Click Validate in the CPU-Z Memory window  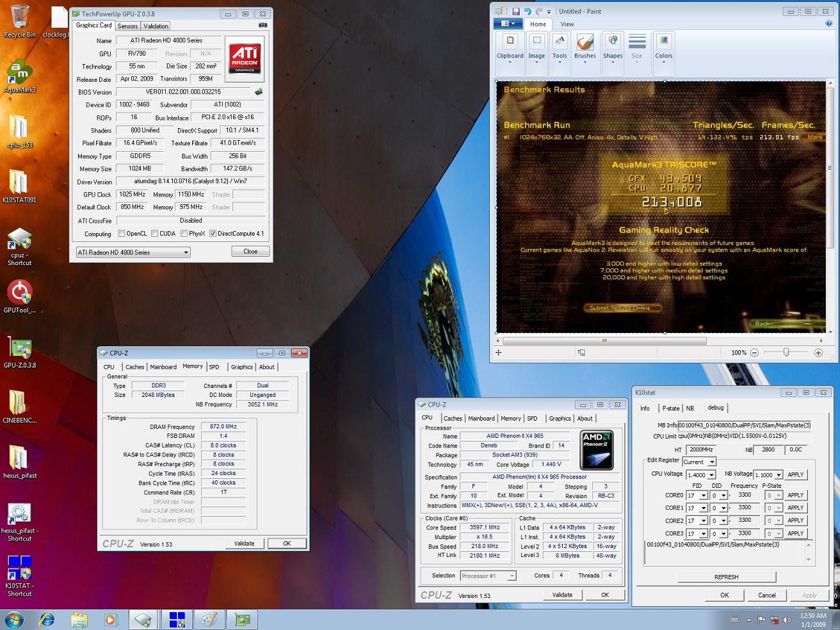[244, 544]
